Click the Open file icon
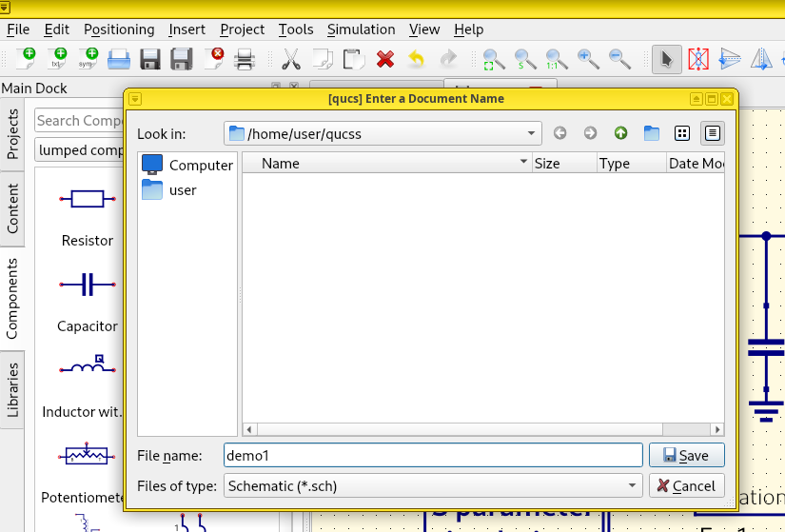This screenshot has width=785, height=532. click(118, 60)
